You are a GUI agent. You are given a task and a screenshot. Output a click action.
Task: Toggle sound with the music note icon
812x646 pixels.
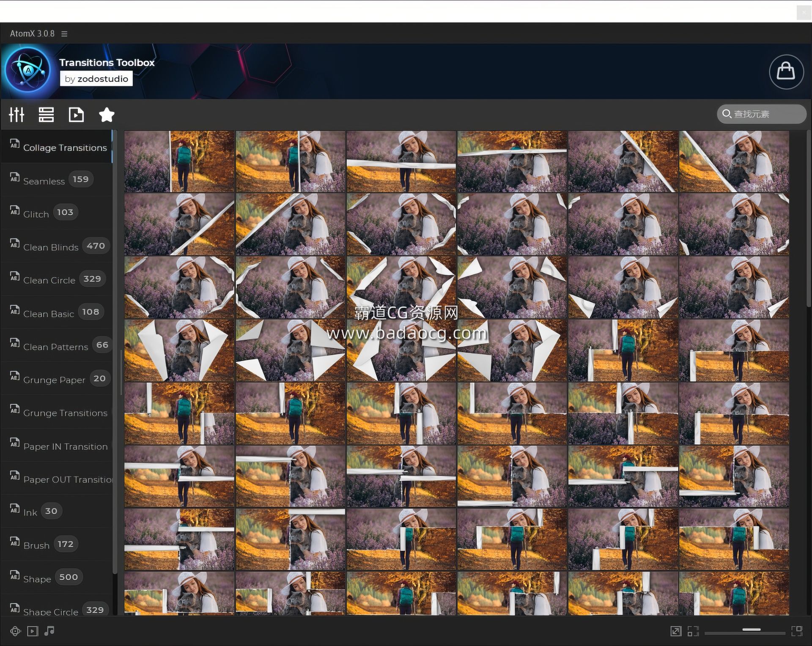click(49, 631)
